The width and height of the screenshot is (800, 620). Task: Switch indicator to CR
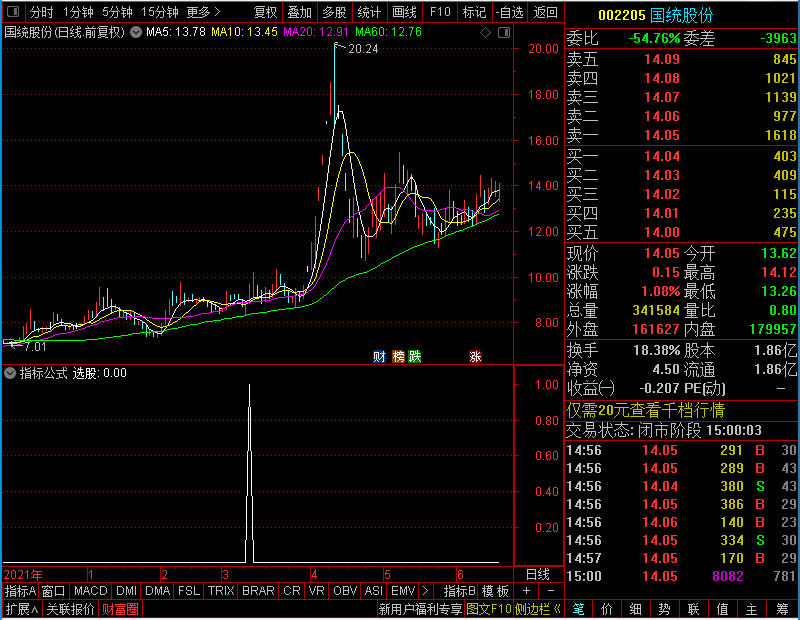point(292,591)
